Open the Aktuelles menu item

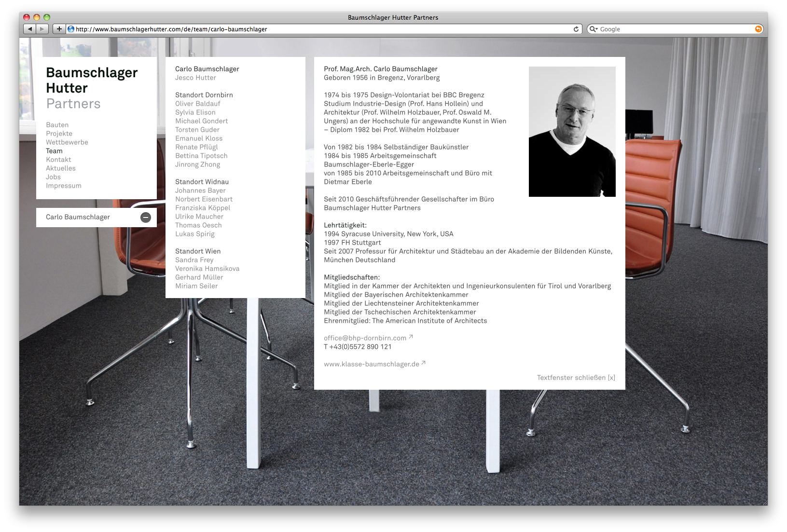61,168
